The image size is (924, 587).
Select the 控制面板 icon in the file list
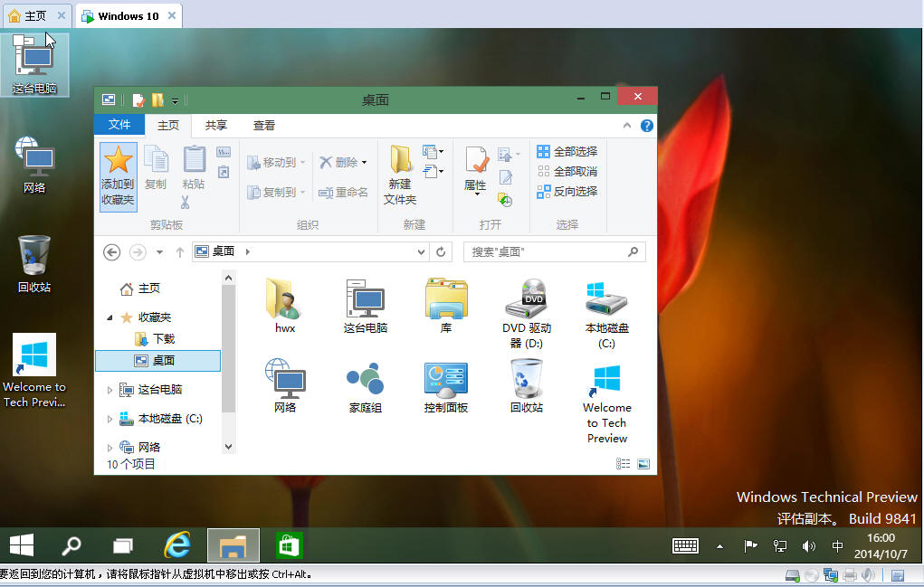[446, 379]
